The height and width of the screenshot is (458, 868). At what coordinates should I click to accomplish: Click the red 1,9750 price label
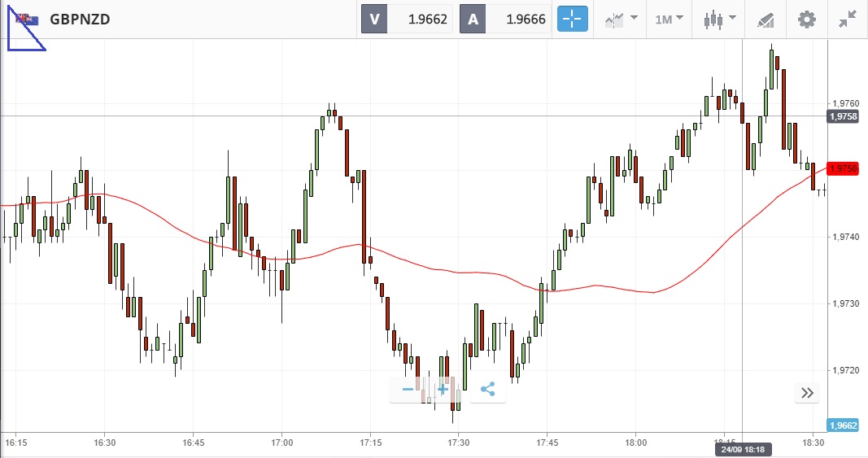[x=842, y=168]
